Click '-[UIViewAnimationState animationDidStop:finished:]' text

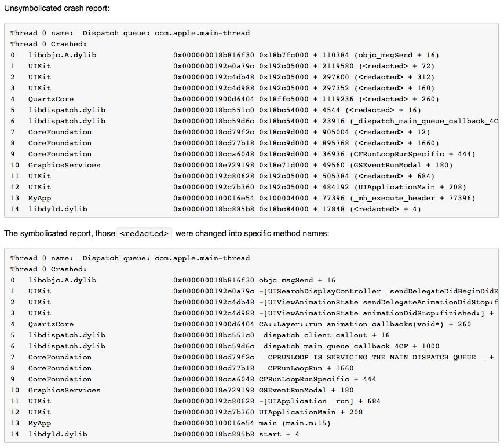click(x=371, y=313)
